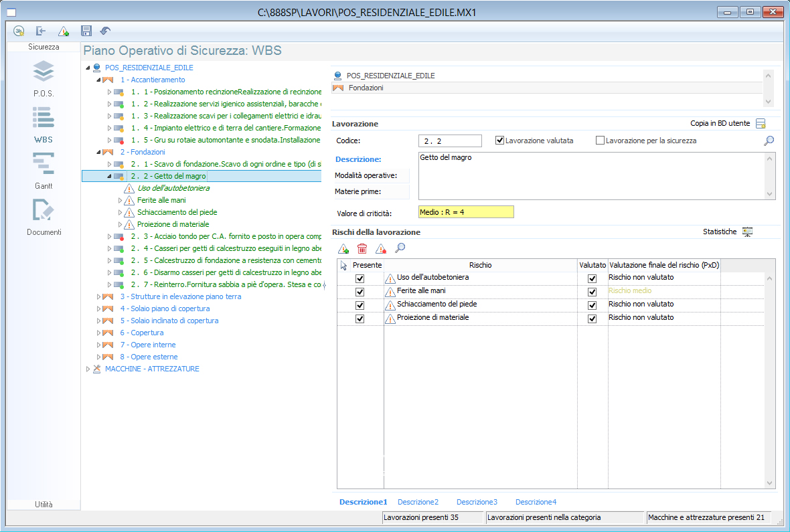The height and width of the screenshot is (532, 790).
Task: Click the exit arrow toolbar icon
Action: pyautogui.click(x=41, y=31)
